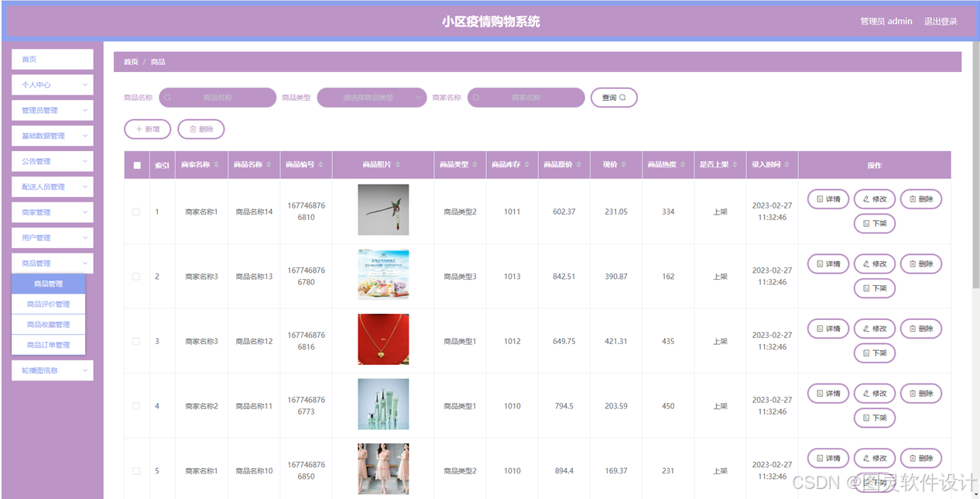Open 详情 for row 2 product
The height and width of the screenshot is (499, 980).
click(x=828, y=264)
